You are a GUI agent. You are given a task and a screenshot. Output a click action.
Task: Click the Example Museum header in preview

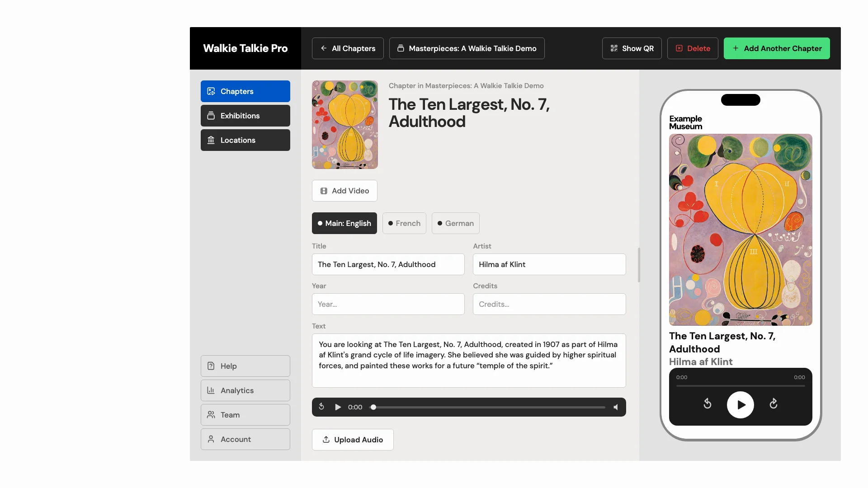[685, 122]
